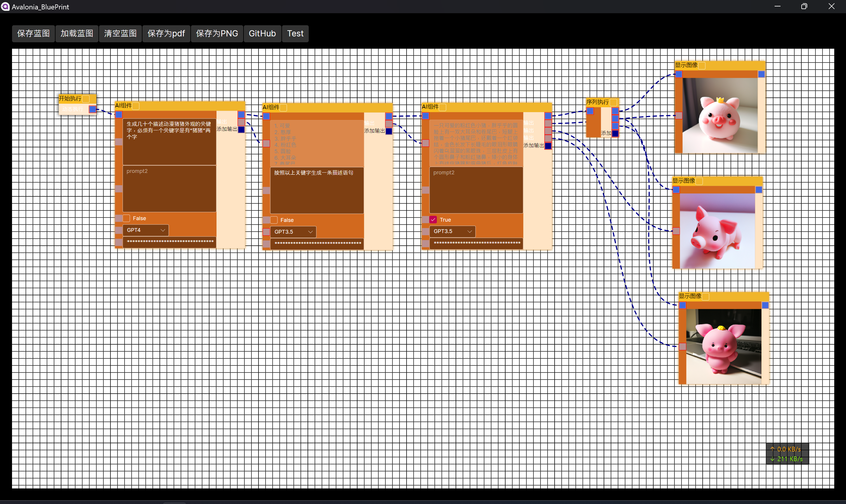Viewport: 846px width, 504px height.
Task: Click the 保存蓝图 toolbar item
Action: point(33,34)
